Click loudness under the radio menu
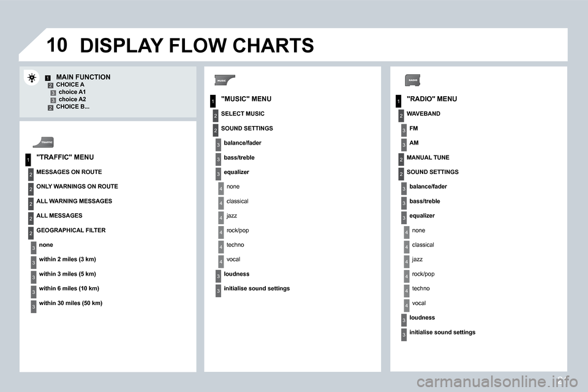Viewport: 588px width, 392px height. click(x=422, y=318)
